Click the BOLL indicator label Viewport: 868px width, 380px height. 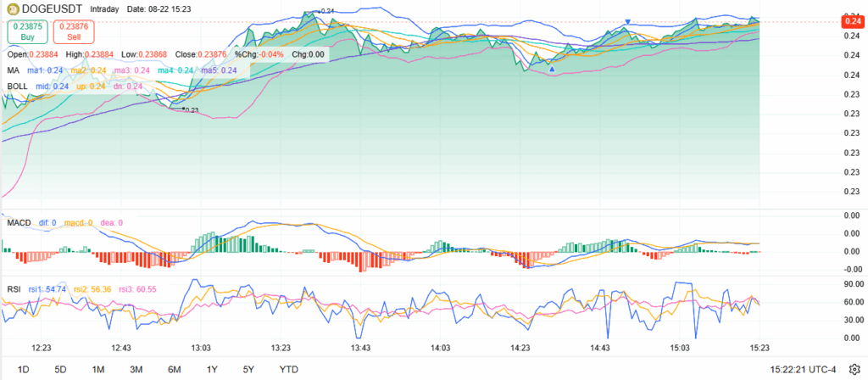tap(17, 87)
